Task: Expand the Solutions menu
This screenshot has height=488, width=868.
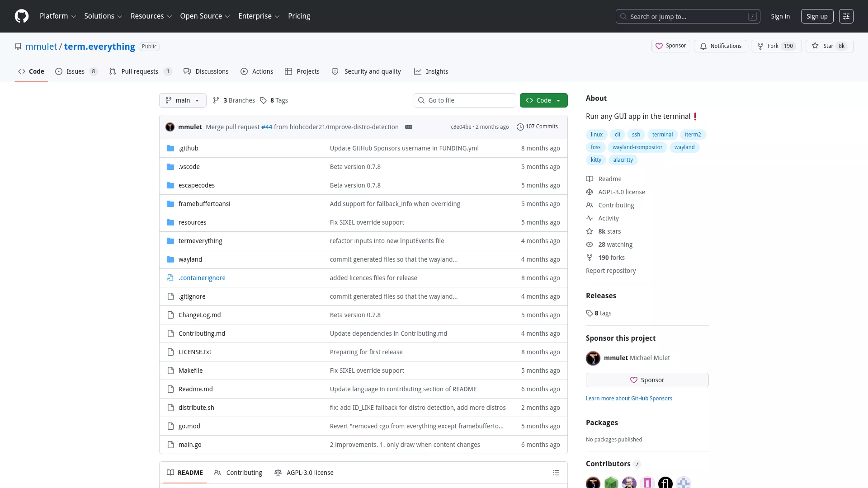Action: 103,16
